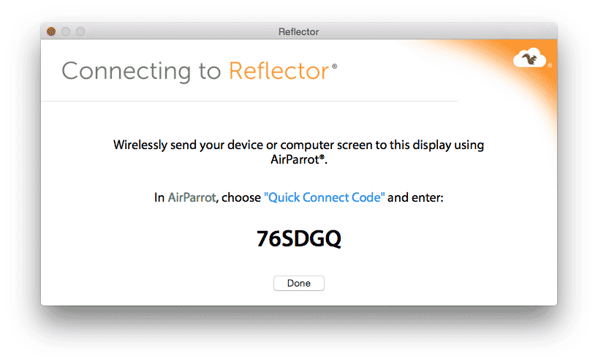Click the empty title bar right of "Reflector"

[439, 31]
